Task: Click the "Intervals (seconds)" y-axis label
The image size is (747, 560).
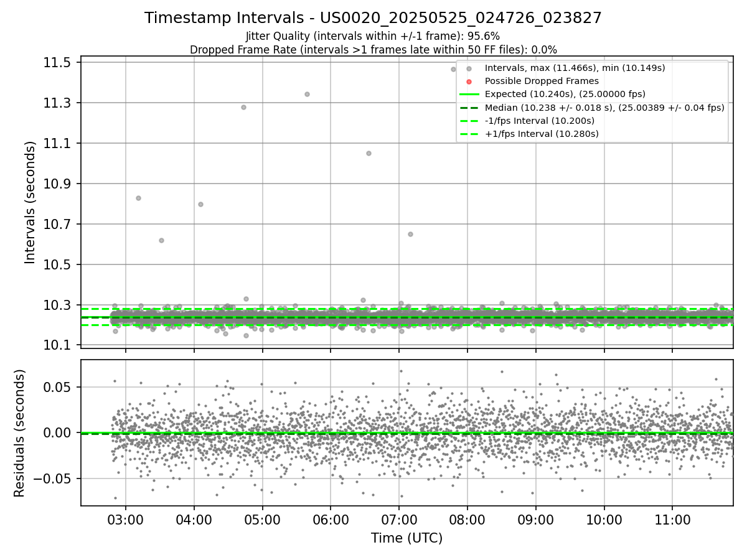Action: (31, 202)
